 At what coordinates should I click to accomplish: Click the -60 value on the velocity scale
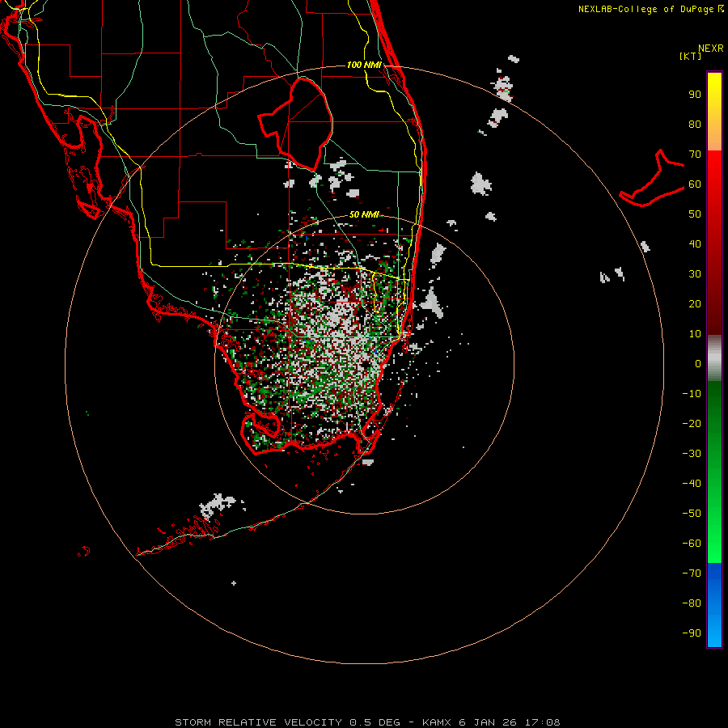692,544
